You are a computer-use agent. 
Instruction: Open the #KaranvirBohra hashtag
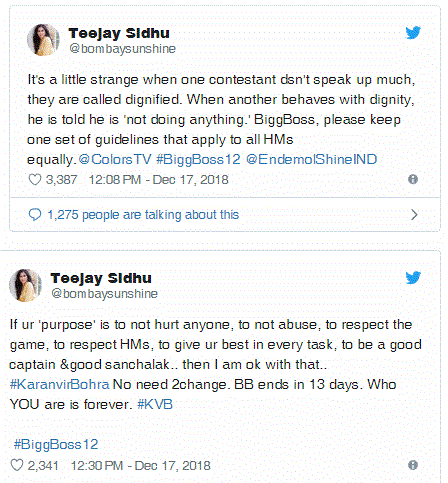tap(60, 384)
